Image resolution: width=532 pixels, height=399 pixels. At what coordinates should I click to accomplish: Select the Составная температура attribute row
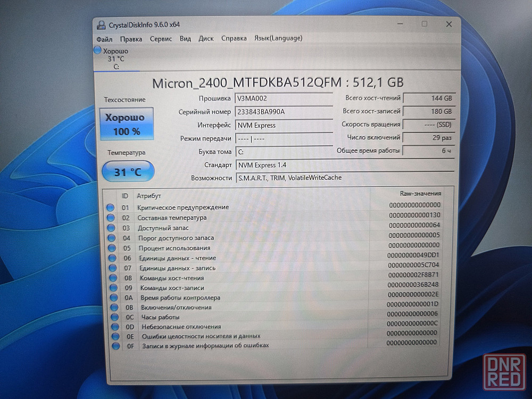pyautogui.click(x=273, y=217)
